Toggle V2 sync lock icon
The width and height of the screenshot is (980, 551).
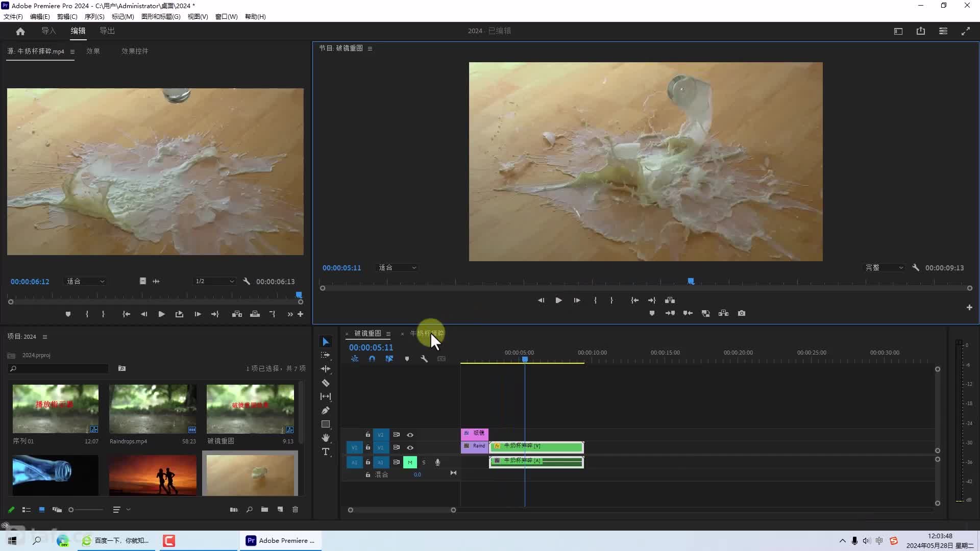[396, 435]
